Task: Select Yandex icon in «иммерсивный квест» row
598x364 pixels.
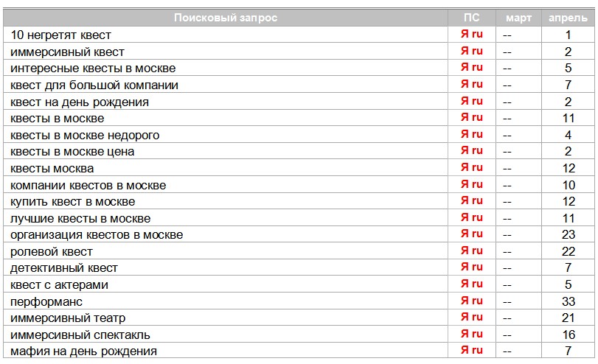Action: (472, 51)
